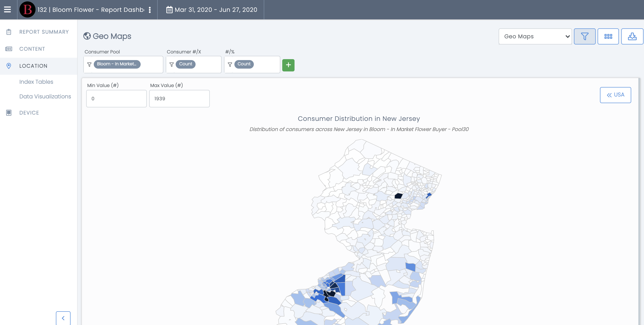
Task: Open Index Tables link
Action: [36, 82]
